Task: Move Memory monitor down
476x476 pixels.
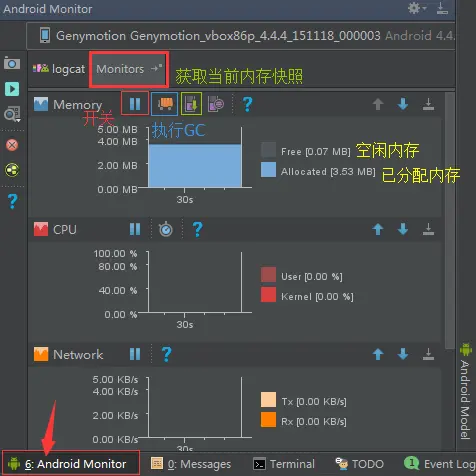Action: pos(403,104)
